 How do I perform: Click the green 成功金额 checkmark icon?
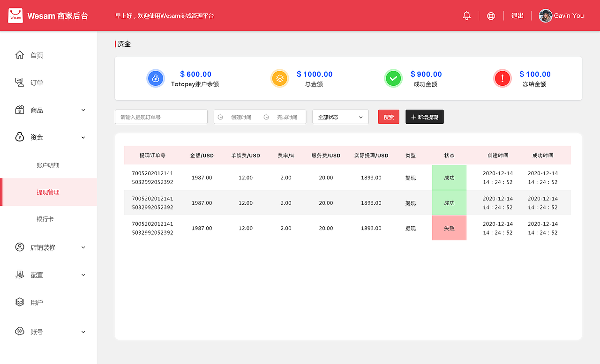[393, 78]
